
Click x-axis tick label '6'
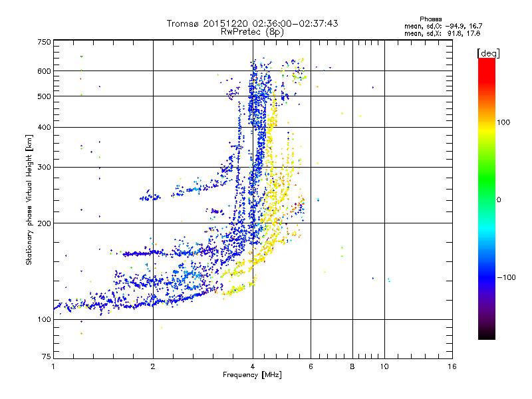(x=311, y=366)
